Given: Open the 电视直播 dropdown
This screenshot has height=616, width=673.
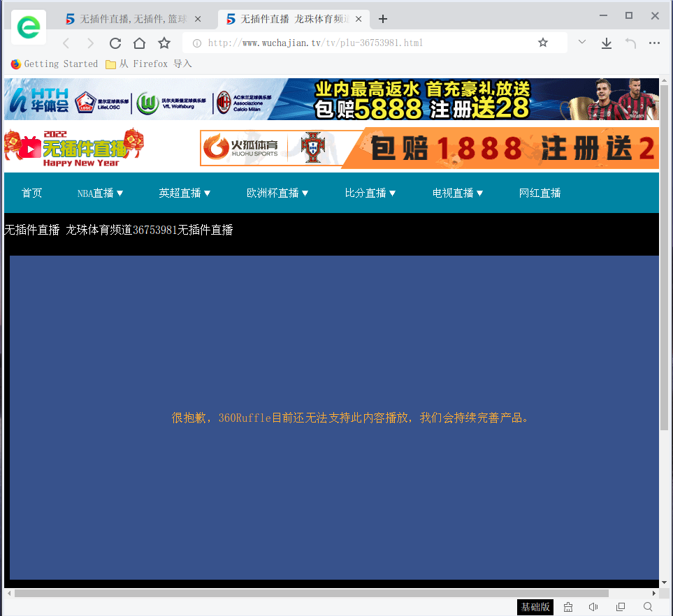Looking at the screenshot, I should click(458, 193).
